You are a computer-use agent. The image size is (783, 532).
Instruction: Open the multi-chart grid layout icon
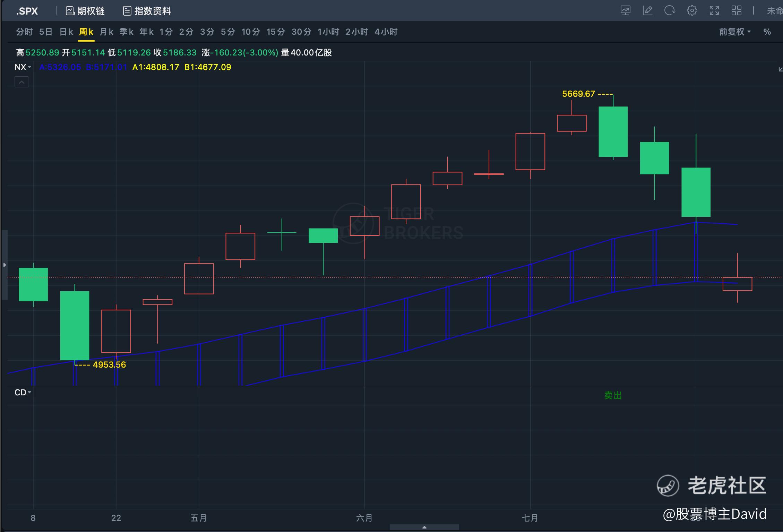click(736, 11)
